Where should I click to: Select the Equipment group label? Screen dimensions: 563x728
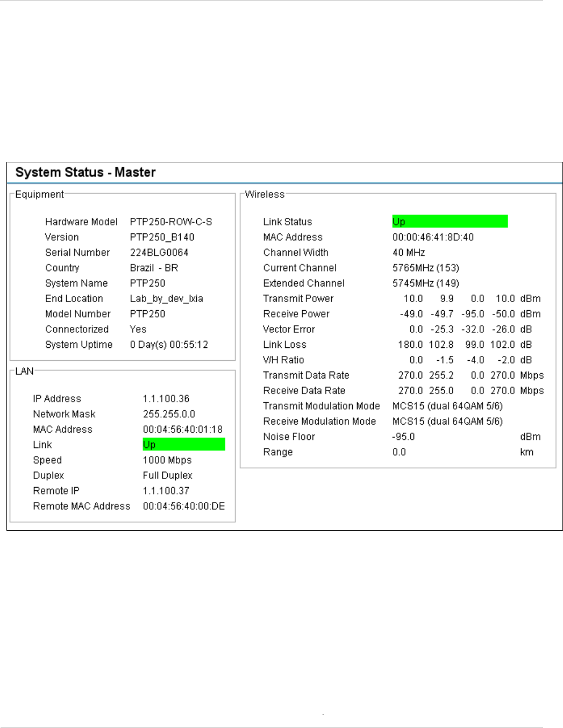point(39,194)
